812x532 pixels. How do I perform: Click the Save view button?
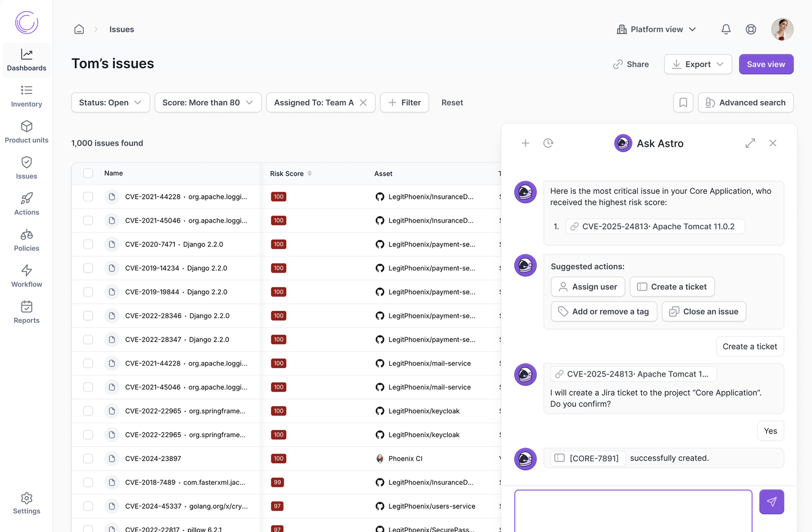pos(766,64)
